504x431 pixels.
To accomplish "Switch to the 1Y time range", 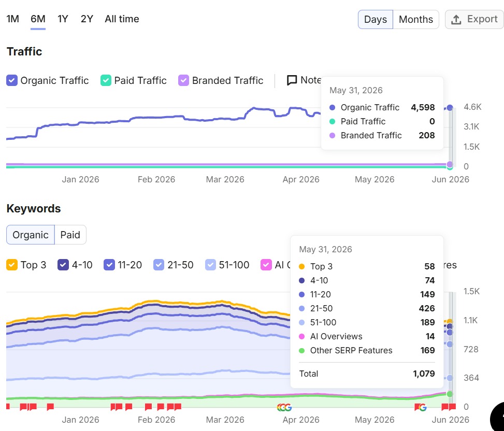I will point(63,19).
